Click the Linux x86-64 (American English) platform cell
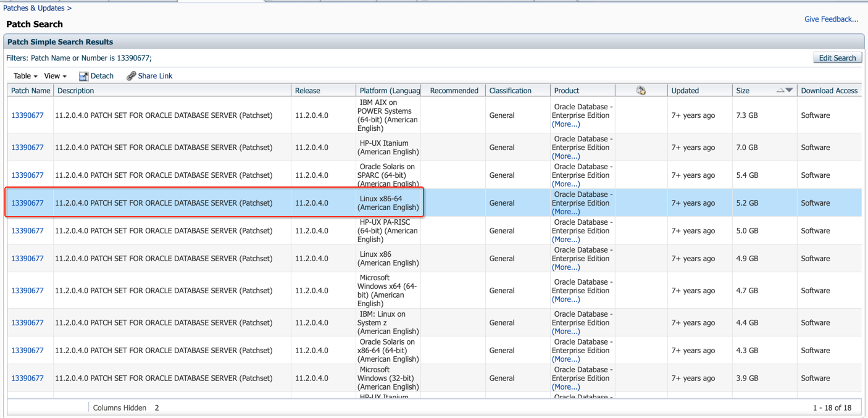 pos(388,203)
